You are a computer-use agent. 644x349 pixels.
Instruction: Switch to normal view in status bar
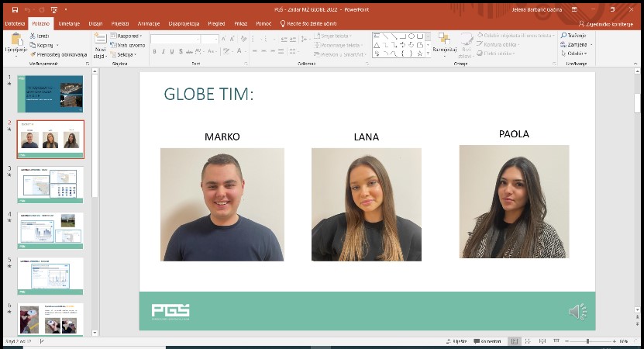515,341
